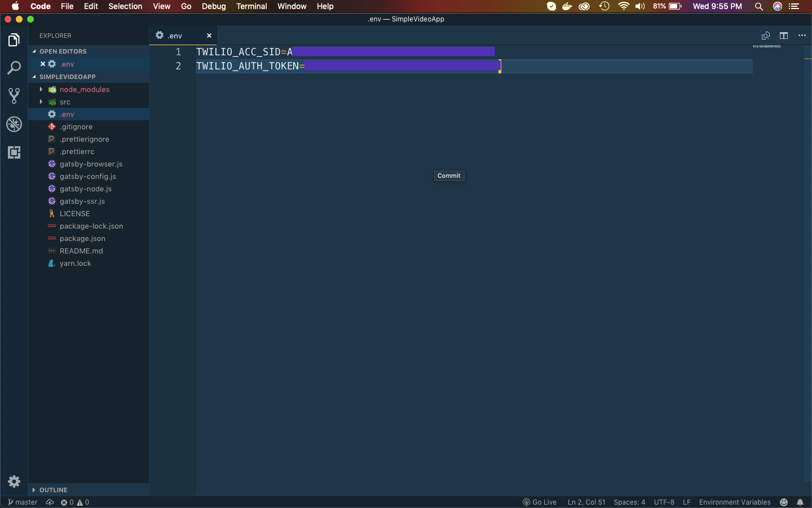Click the volume icon in menu bar

point(640,6)
